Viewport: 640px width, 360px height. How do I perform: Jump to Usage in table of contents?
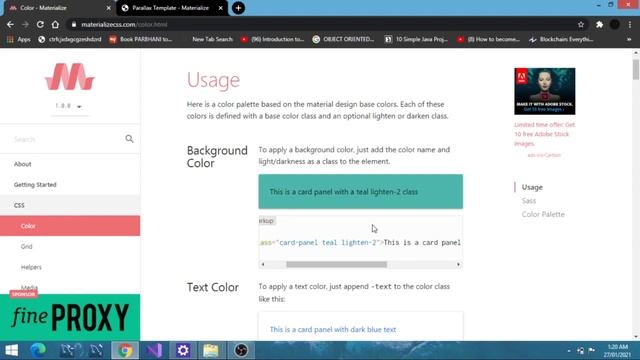tap(532, 187)
